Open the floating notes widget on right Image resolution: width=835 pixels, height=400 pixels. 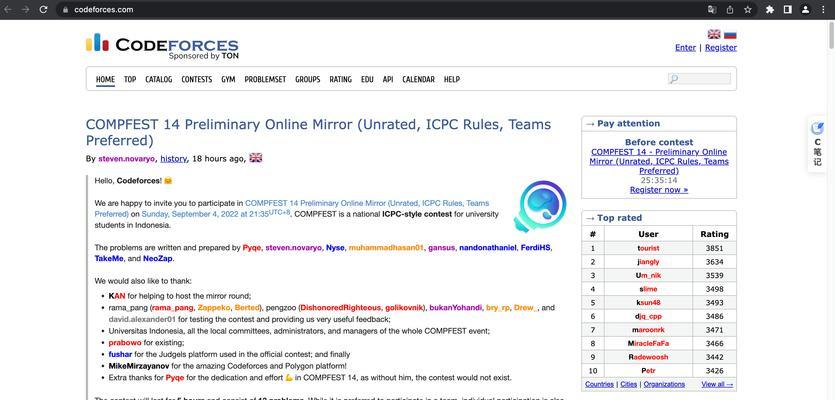click(817, 144)
